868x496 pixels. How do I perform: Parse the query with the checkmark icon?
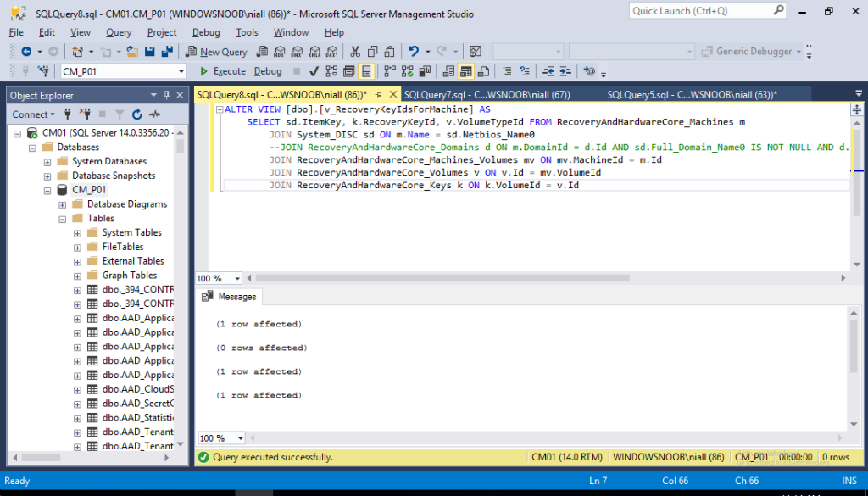(x=314, y=71)
